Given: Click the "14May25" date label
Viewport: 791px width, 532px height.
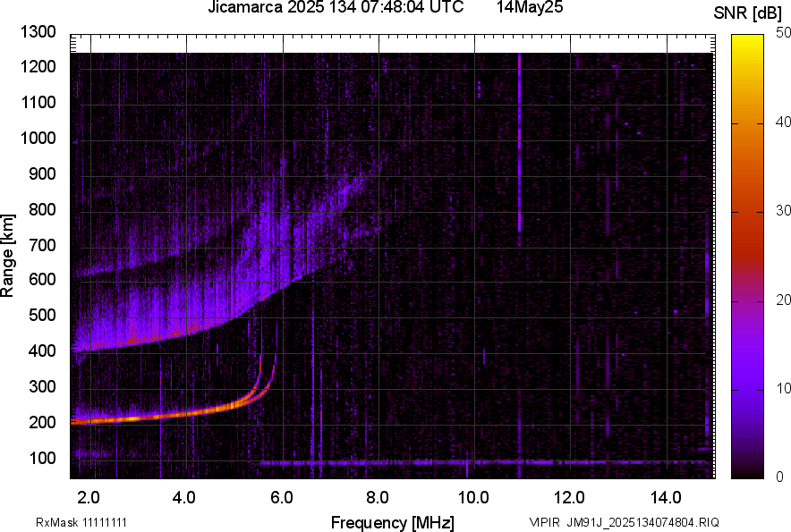Looking at the screenshot, I should [x=530, y=7].
